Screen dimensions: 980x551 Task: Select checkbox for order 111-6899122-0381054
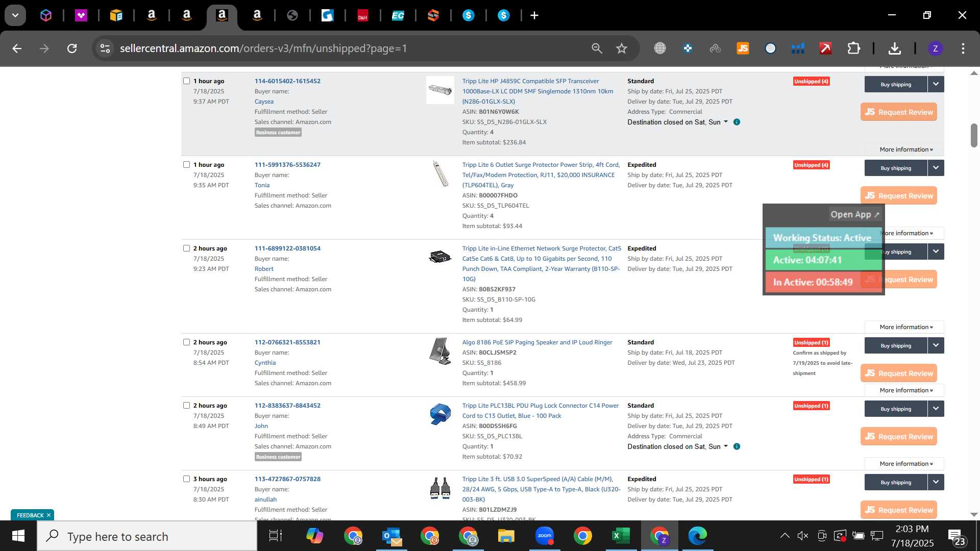[x=186, y=248]
